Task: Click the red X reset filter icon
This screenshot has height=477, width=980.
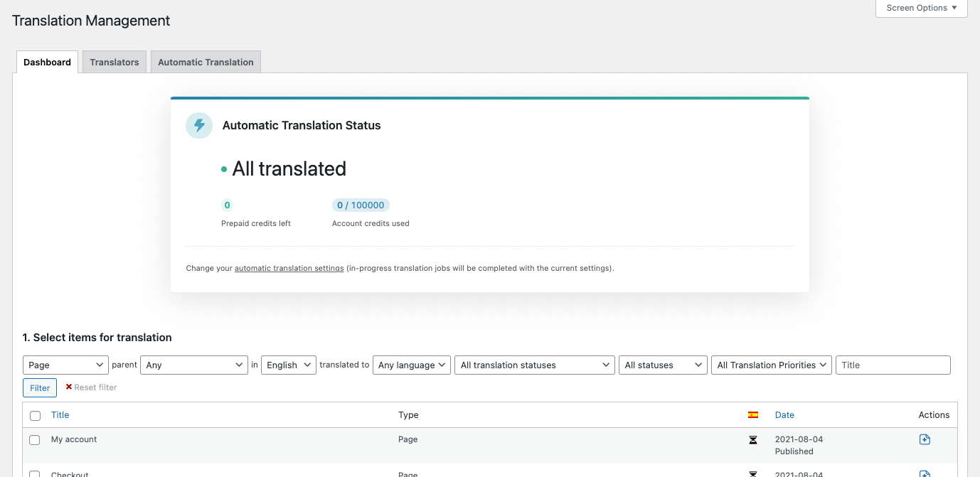Action: [x=69, y=387]
